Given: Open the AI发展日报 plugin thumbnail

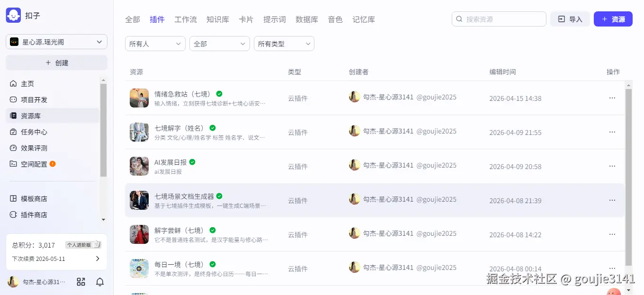Looking at the screenshot, I should click(139, 166).
